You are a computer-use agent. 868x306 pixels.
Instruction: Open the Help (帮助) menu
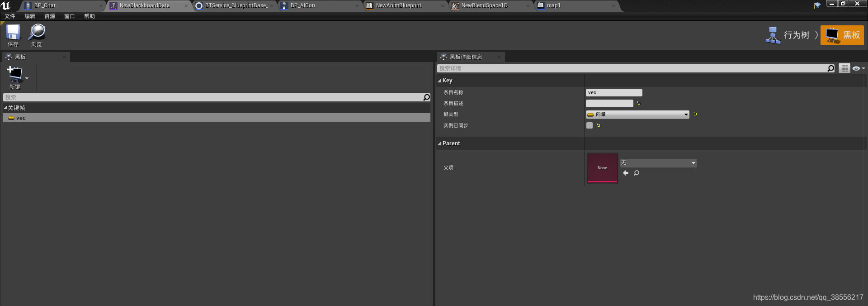point(90,16)
